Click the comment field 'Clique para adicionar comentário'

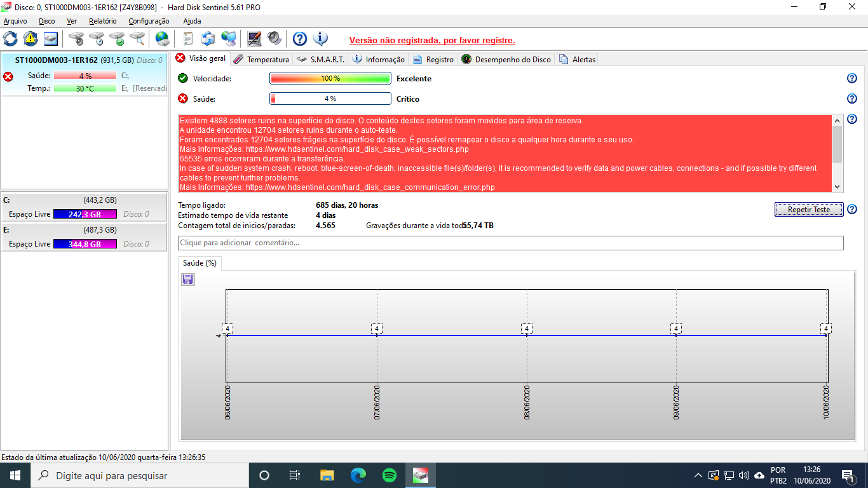[511, 243]
